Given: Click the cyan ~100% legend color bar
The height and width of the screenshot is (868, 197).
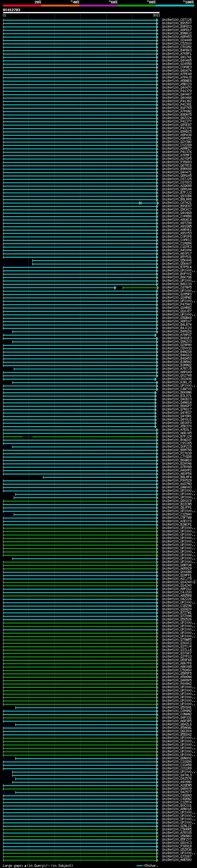Looking at the screenshot, I should point(175,6).
